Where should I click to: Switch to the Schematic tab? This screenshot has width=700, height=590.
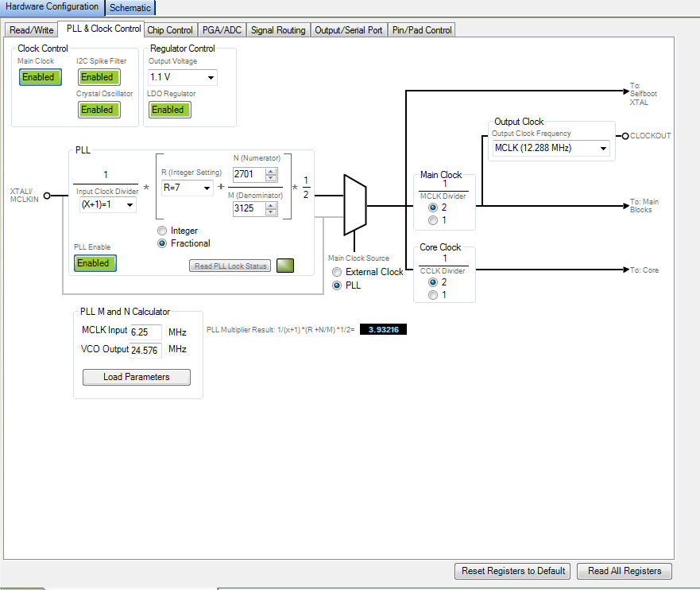coord(130,8)
